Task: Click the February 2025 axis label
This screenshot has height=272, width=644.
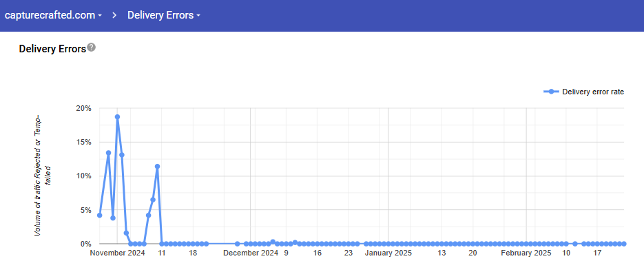Action: pyautogui.click(x=526, y=253)
